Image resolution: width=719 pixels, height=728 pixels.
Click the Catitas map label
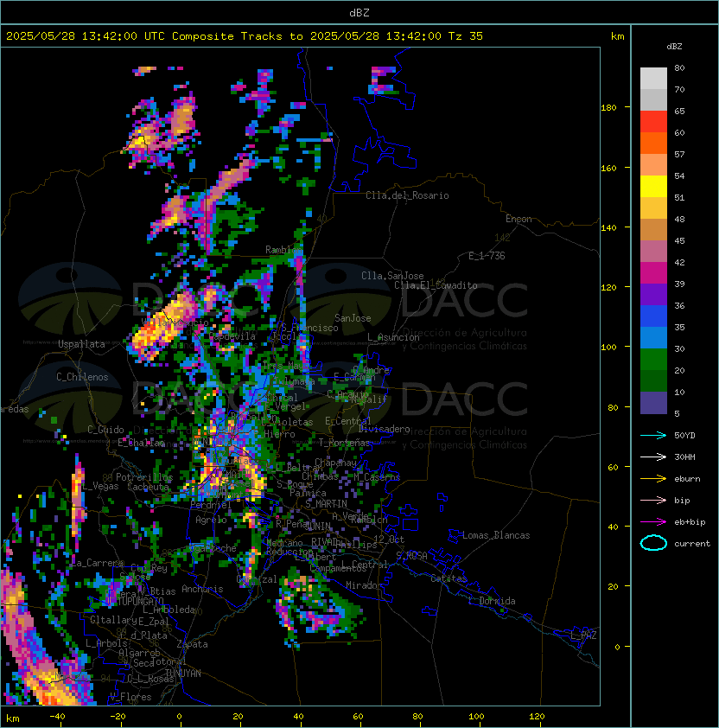[449, 578]
